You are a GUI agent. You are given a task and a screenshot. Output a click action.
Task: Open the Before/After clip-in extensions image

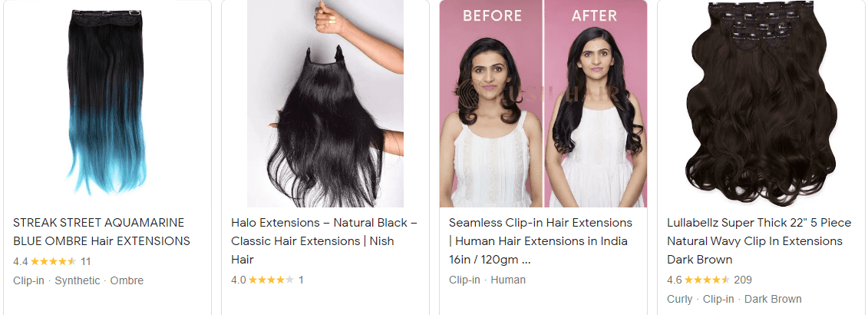pyautogui.click(x=543, y=104)
